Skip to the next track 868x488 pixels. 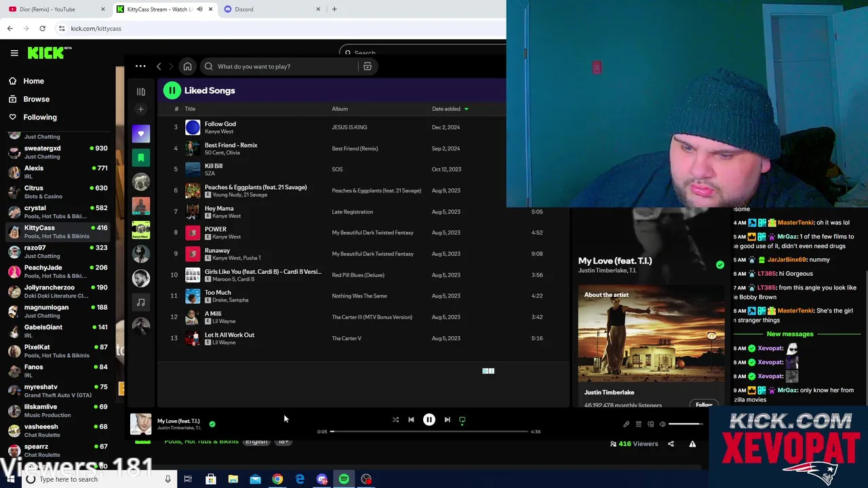tap(447, 420)
